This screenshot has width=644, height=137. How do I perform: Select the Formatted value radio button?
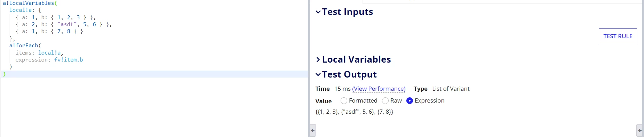pos(344,100)
